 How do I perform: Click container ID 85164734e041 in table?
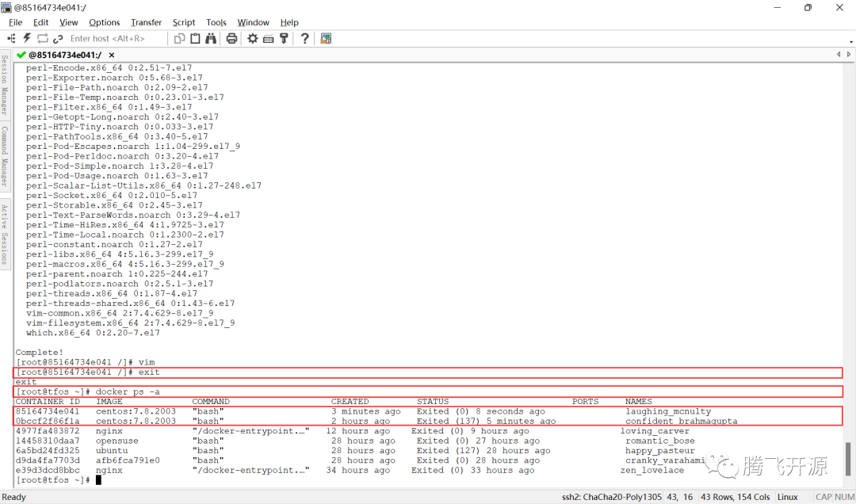[x=48, y=411]
